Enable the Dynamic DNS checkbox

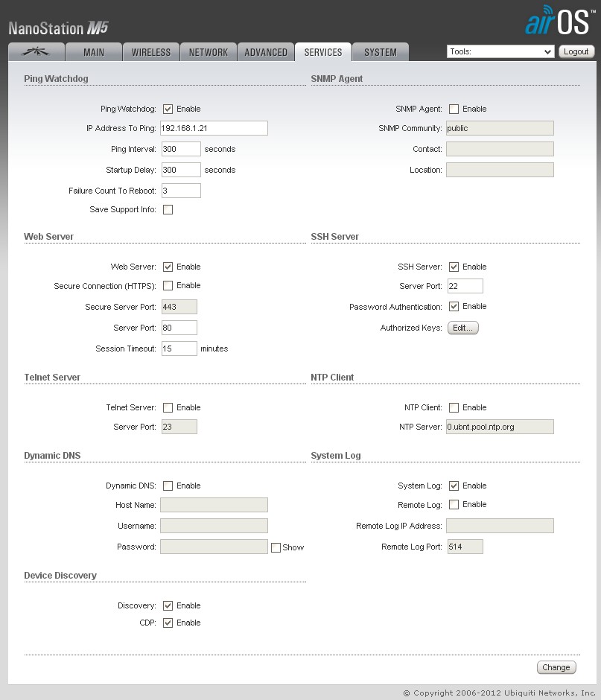point(168,486)
